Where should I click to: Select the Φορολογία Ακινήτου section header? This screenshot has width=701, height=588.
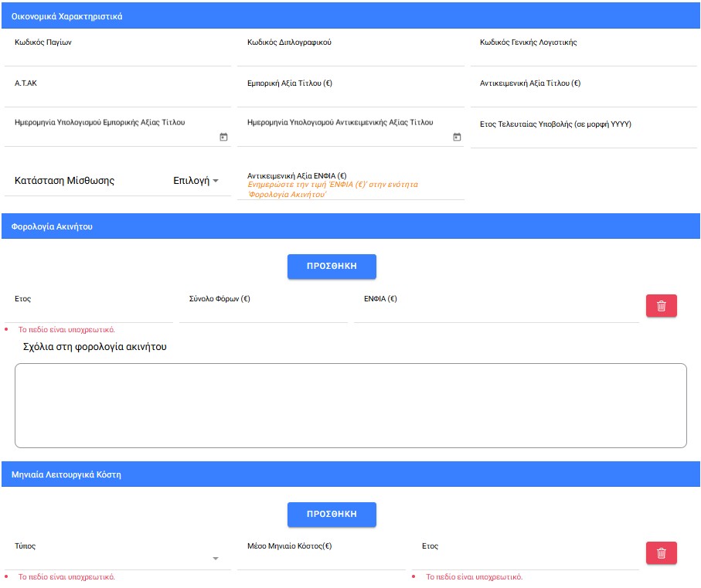[350, 226]
